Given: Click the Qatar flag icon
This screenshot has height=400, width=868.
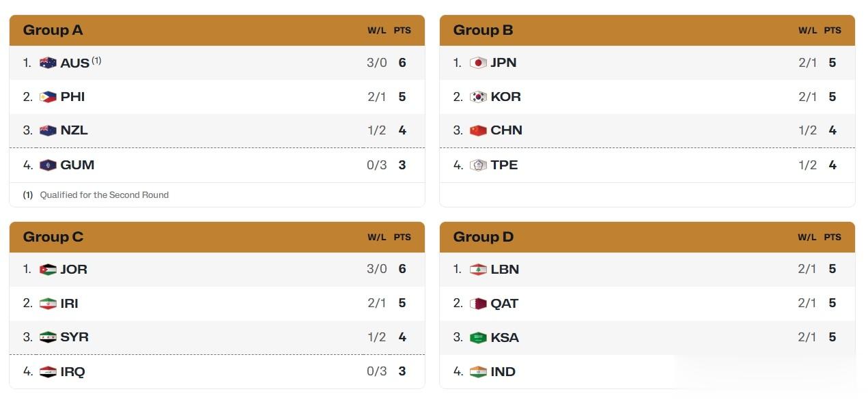Looking at the screenshot, I should point(478,304).
